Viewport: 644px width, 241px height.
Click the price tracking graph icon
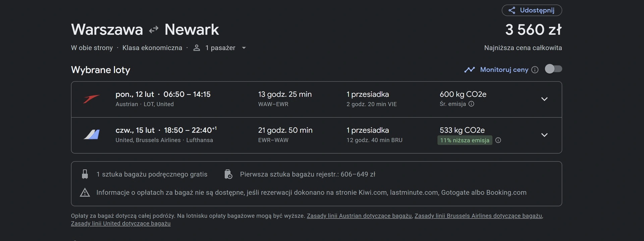[x=469, y=70]
